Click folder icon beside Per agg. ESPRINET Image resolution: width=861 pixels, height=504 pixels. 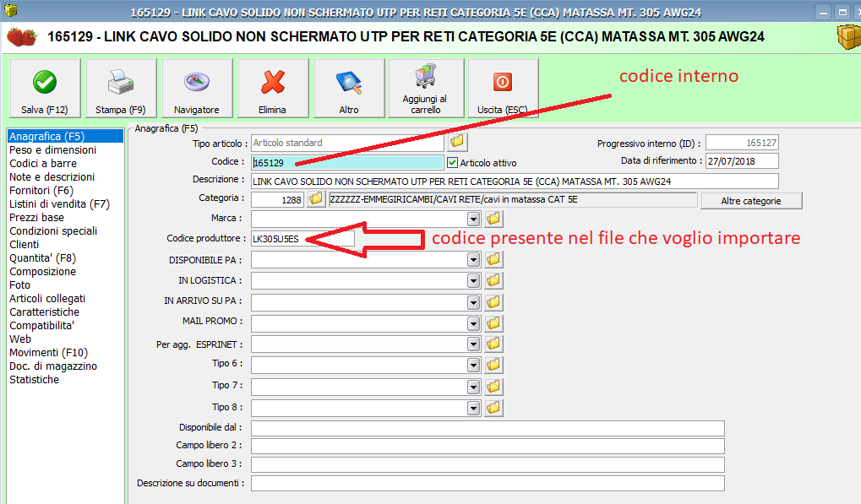coord(493,344)
